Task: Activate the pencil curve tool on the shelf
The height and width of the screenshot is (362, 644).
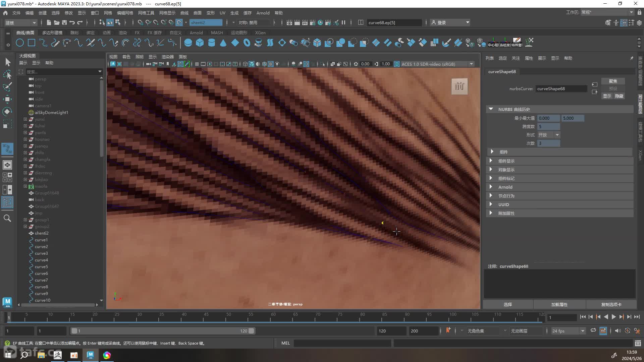Action: [x=55, y=43]
